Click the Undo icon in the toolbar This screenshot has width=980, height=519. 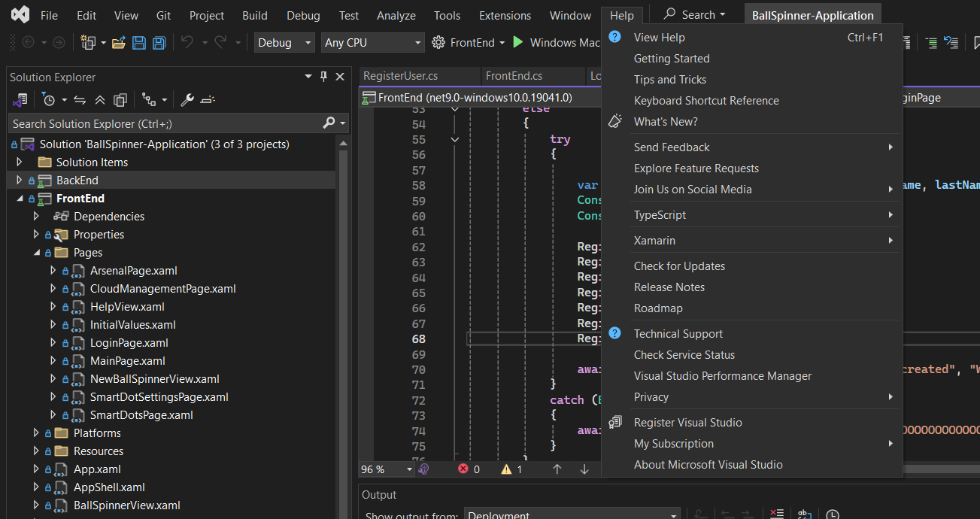click(188, 42)
